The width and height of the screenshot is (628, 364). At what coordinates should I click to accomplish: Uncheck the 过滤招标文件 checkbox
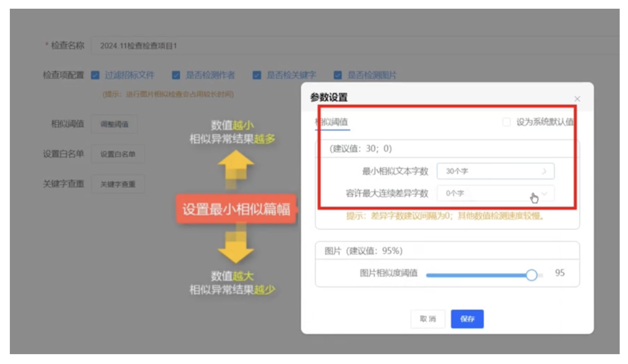click(95, 75)
